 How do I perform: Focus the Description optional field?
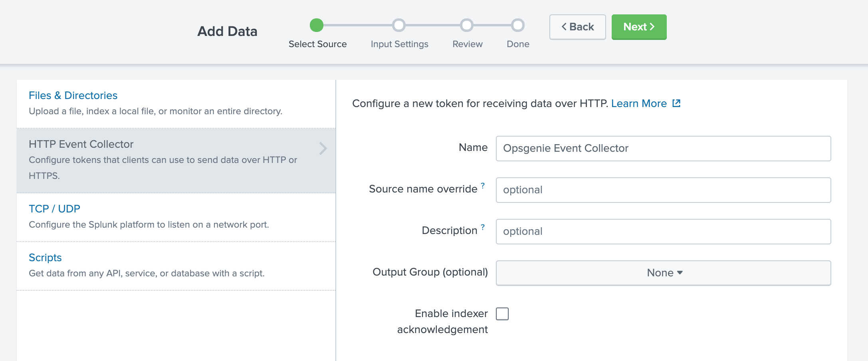pos(663,232)
